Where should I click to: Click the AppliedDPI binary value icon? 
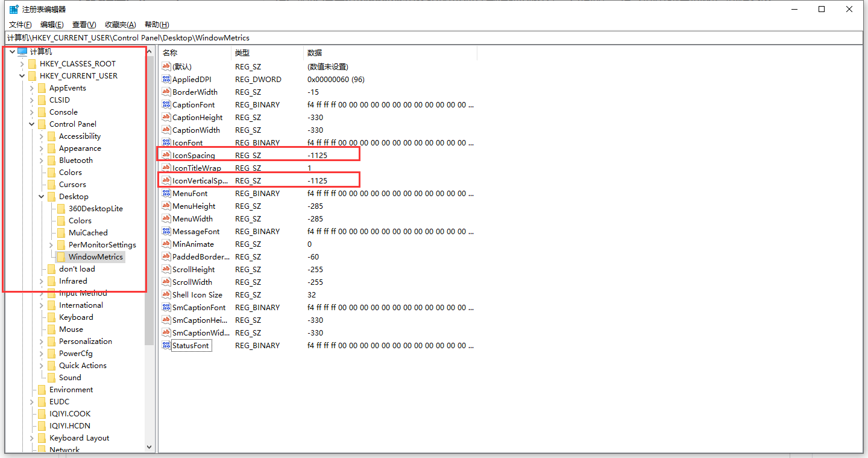[x=166, y=79]
